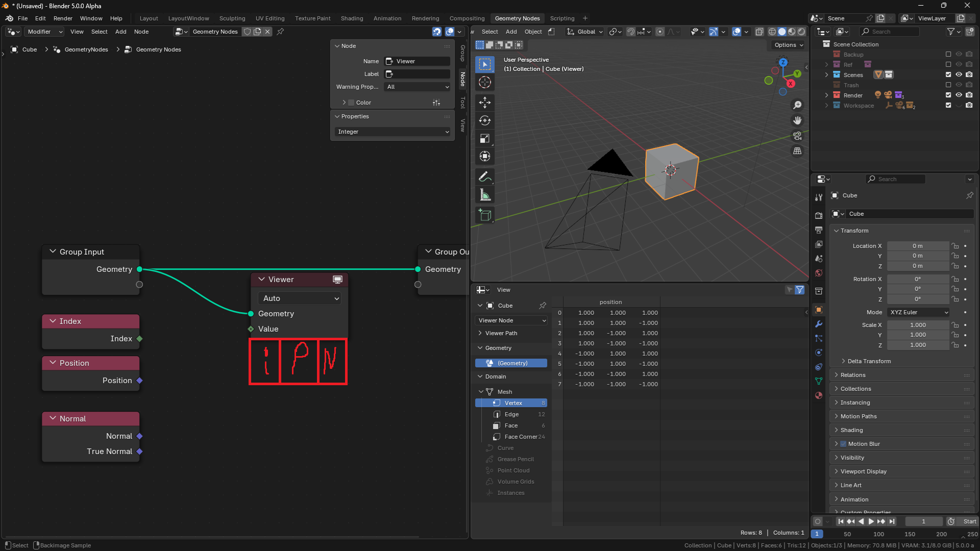Viewport: 980px width, 551px height.
Task: Select the Measure tool icon
Action: click(485, 195)
